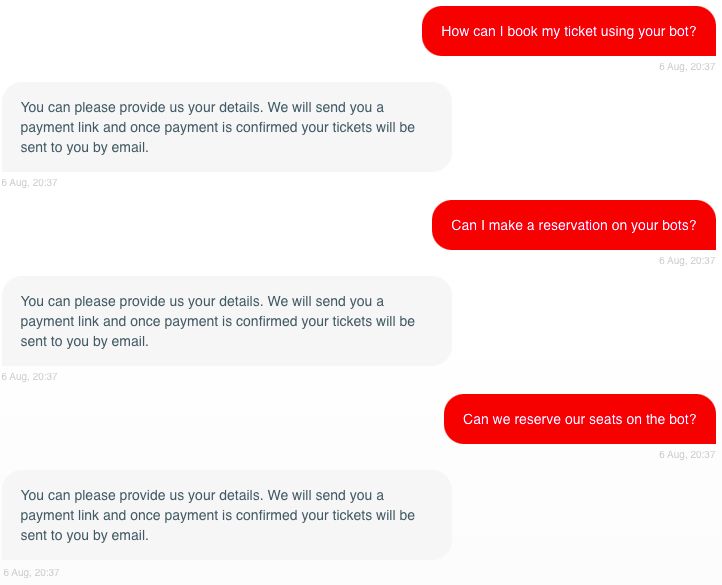Click "payment link" text in the first bot reply
Viewport: 722px width, 585px height.
59,128
